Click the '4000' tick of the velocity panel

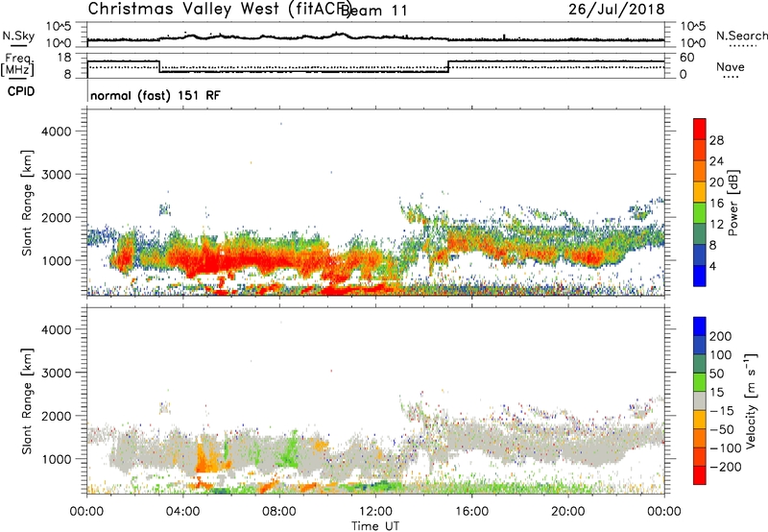click(57, 329)
